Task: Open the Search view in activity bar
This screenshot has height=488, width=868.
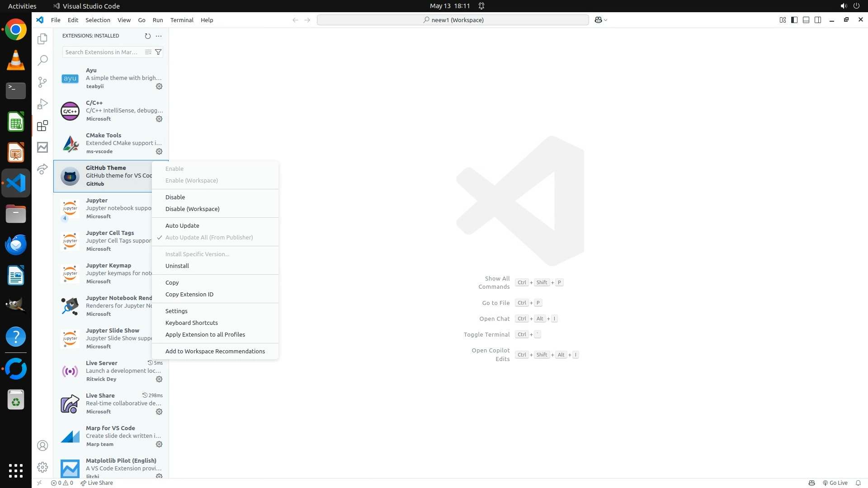Action: (x=42, y=60)
